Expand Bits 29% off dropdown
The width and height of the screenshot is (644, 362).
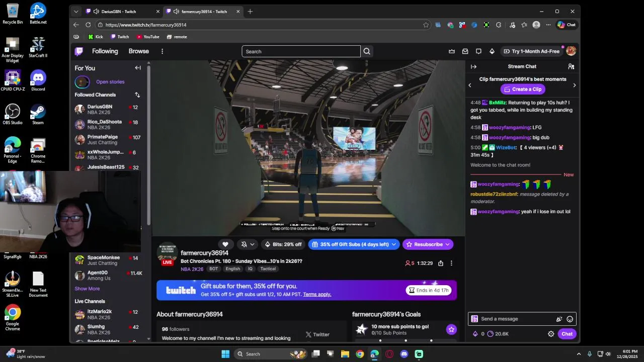coord(282,244)
